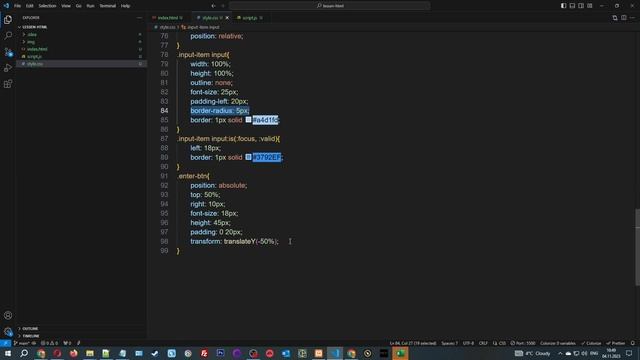
Task: Open editor More Actions ellipsis
Action: pos(632,18)
